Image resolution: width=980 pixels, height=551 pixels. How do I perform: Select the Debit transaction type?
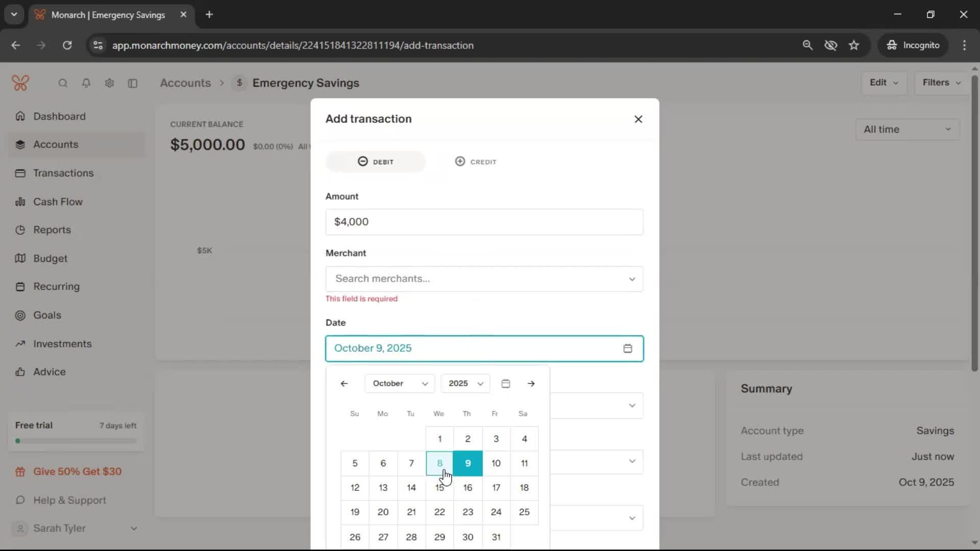coord(376,162)
